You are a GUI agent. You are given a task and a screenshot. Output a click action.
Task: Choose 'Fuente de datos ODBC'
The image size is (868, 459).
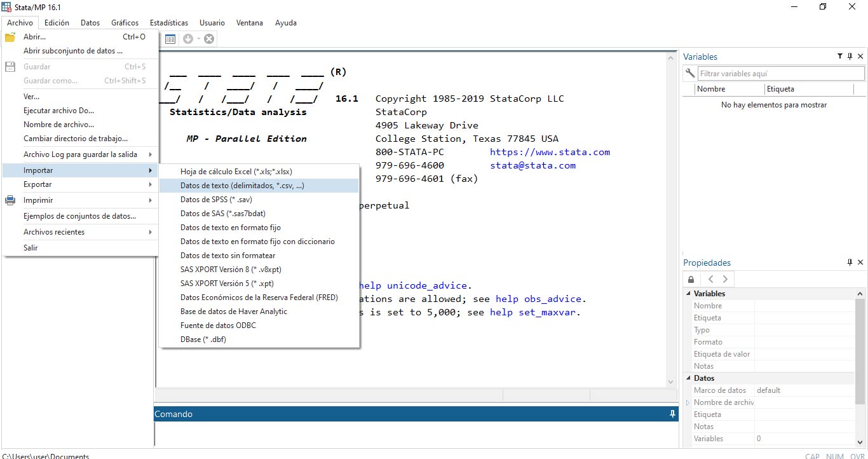[x=259, y=325]
